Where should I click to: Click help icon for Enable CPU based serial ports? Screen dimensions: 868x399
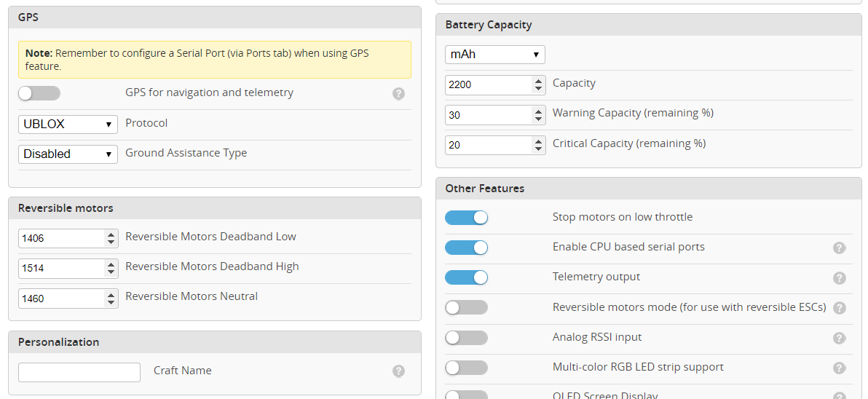coord(839,248)
